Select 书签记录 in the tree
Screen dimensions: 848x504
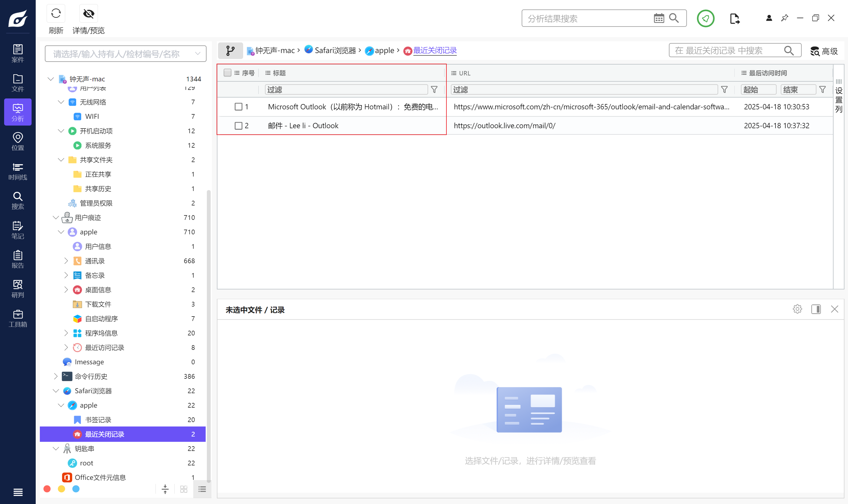tap(98, 420)
